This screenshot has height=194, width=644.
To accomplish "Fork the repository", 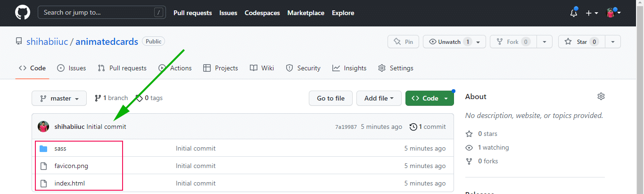I will (x=513, y=42).
